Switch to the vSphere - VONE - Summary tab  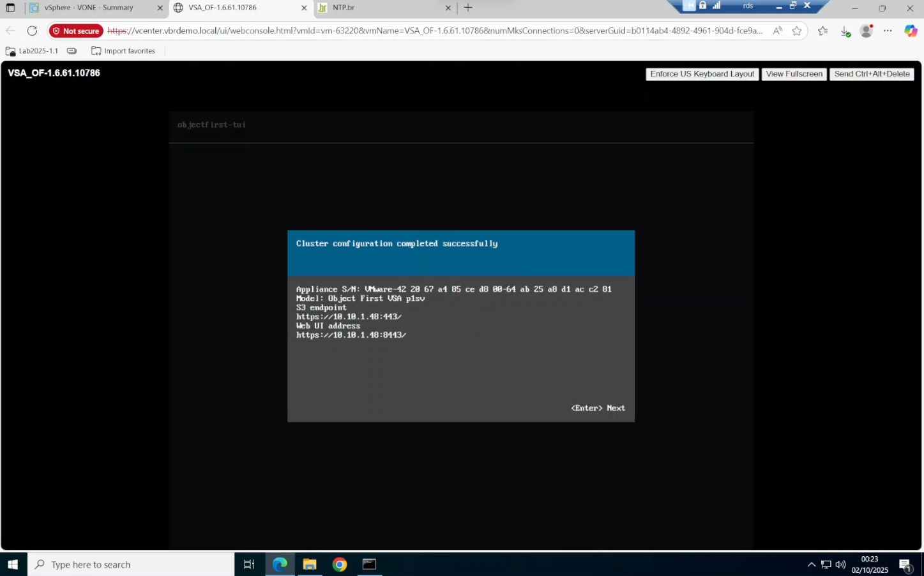(x=89, y=8)
